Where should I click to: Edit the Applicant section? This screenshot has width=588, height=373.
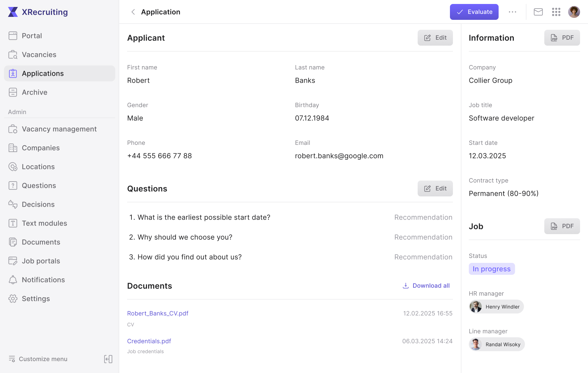tap(435, 38)
